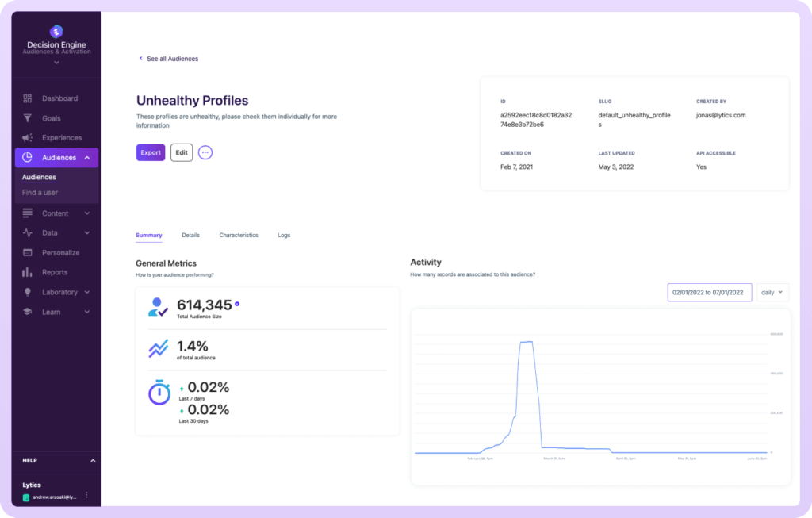
Task: Open the Characteristics tab
Action: click(239, 236)
